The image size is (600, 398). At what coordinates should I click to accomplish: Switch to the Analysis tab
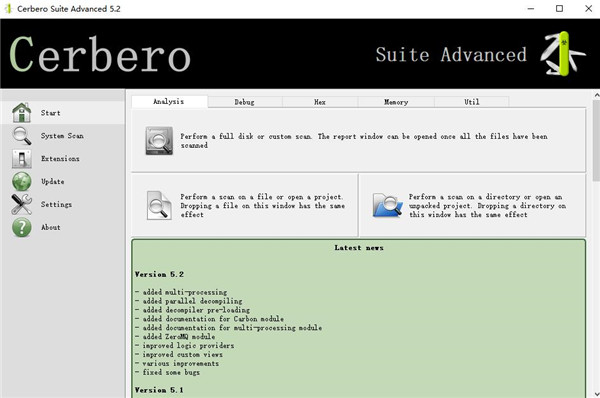click(169, 101)
